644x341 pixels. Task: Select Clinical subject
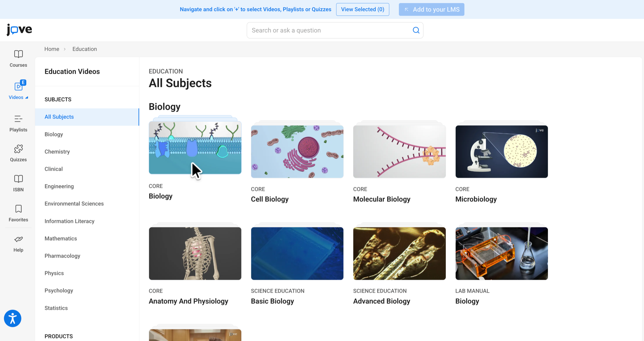(53, 169)
